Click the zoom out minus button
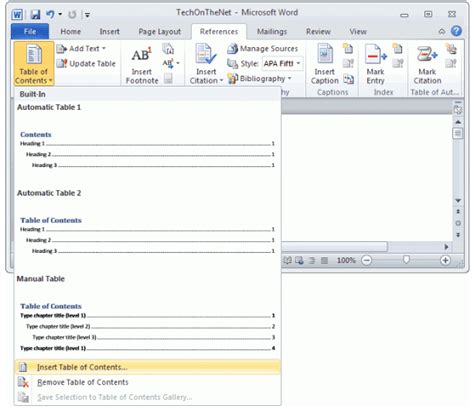The width and height of the screenshot is (474, 409). [366, 260]
